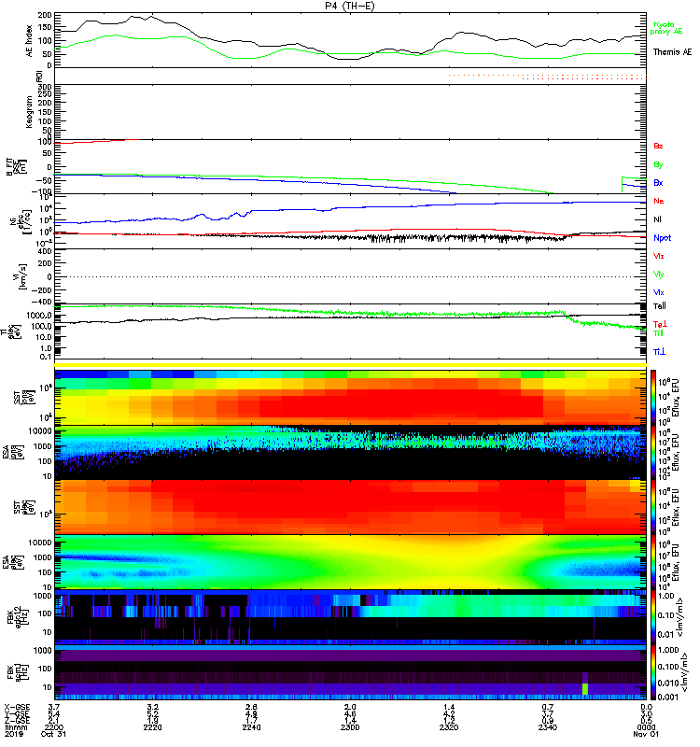This screenshot has height=747, width=700.
Task: Select the green Kyoto proxy AE legend label
Action: pyautogui.click(x=665, y=28)
